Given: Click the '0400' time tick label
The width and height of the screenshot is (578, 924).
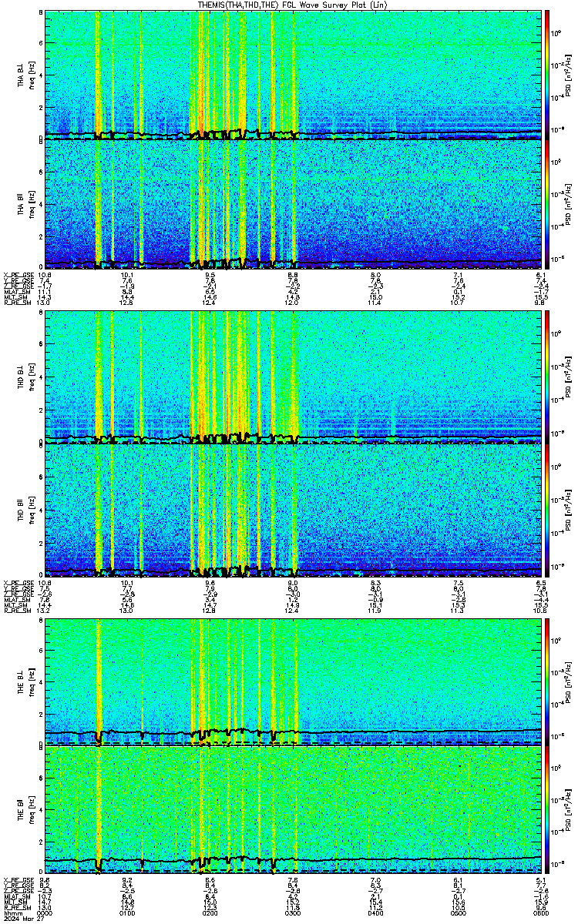Looking at the screenshot, I should click(375, 913).
